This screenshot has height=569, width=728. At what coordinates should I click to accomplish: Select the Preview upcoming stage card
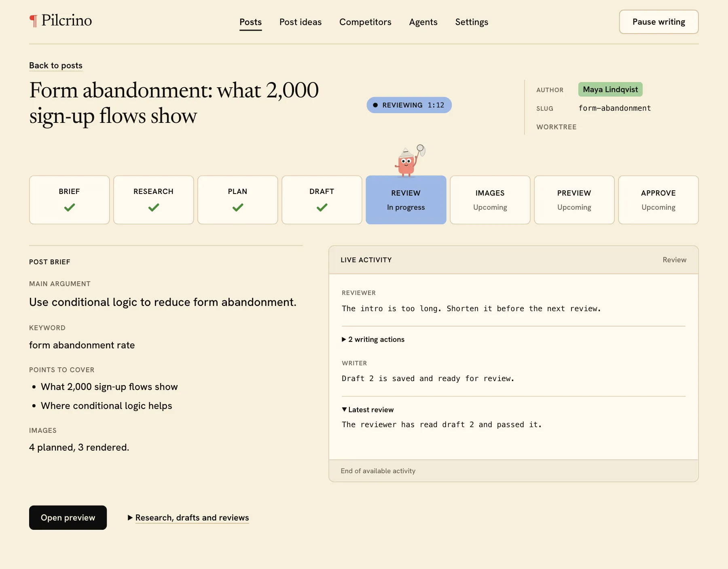[574, 200]
